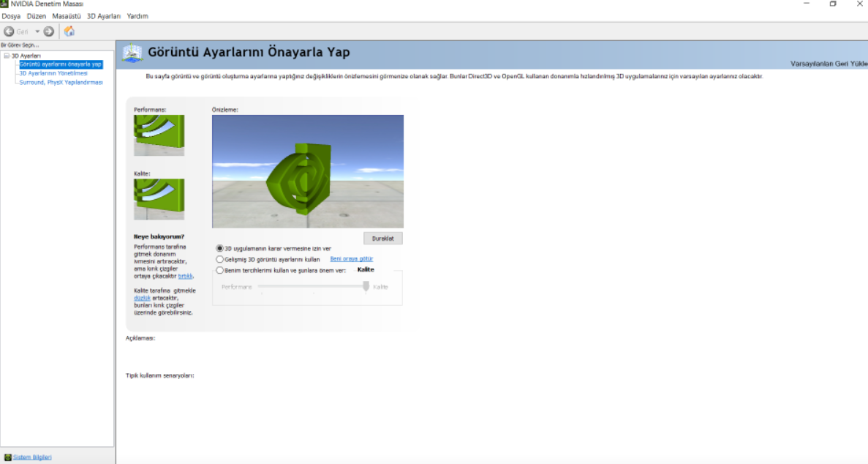868x464 pixels.
Task: Open the Düzen menu
Action: click(x=37, y=16)
